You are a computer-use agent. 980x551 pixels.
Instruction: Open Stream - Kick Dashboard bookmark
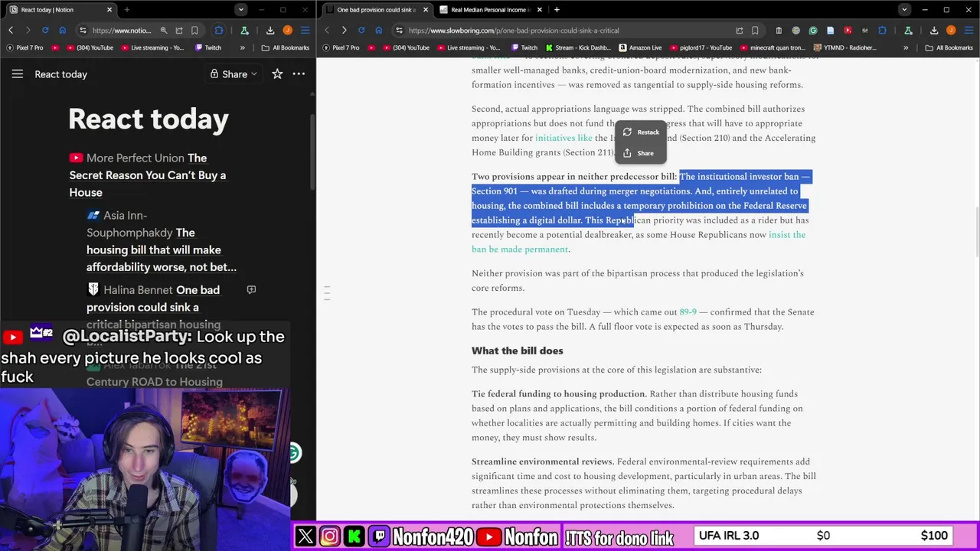578,47
